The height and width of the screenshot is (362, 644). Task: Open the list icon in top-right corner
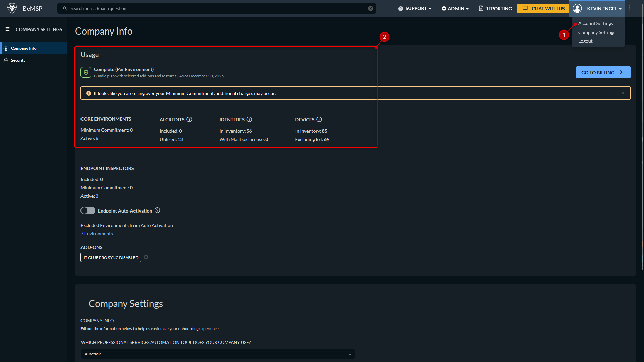(632, 8)
